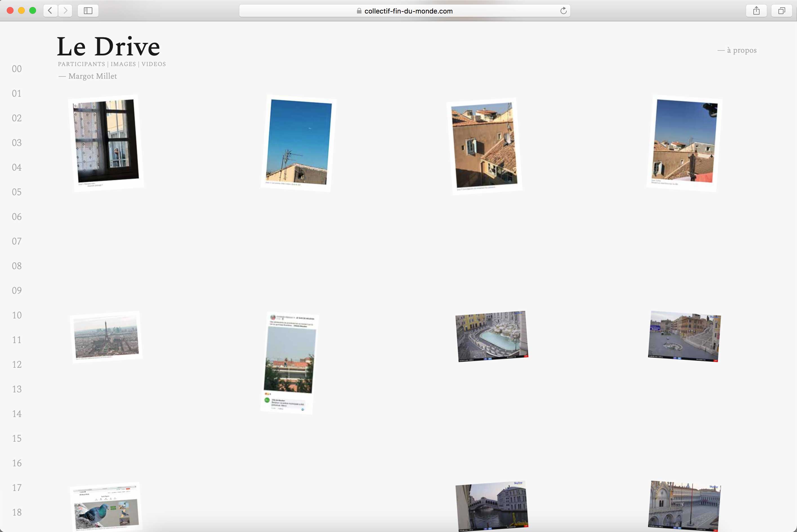Open the Rialto Bridge webcam image
Viewport: 797px width, 532px height.
pos(492,506)
